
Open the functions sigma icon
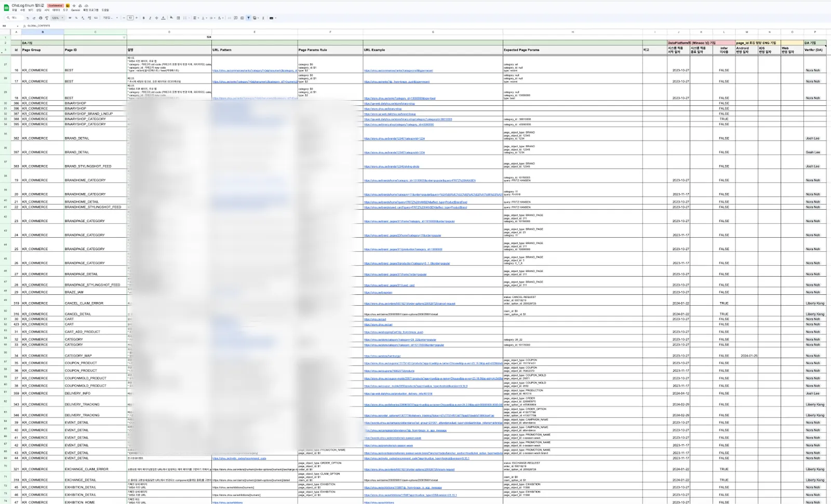(263, 18)
